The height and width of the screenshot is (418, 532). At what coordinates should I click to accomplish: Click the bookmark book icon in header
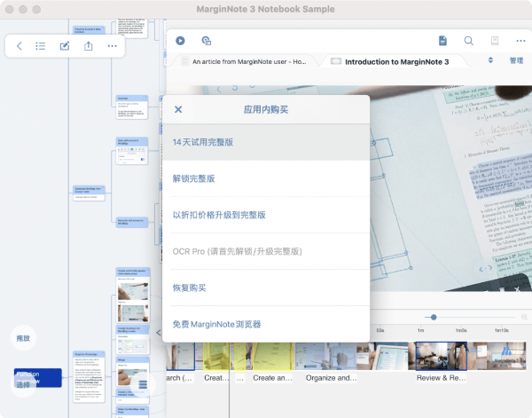tap(495, 41)
